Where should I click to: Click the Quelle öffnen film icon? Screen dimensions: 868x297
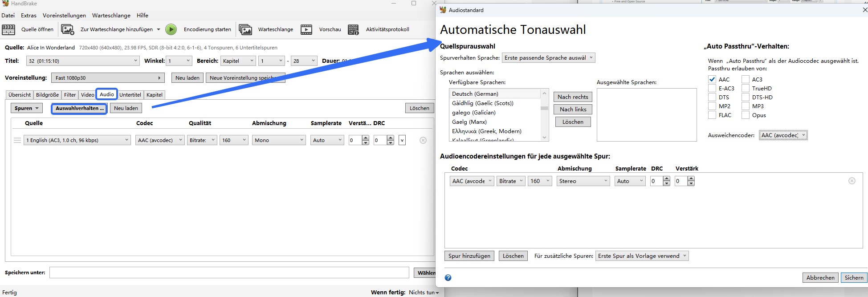tap(8, 30)
